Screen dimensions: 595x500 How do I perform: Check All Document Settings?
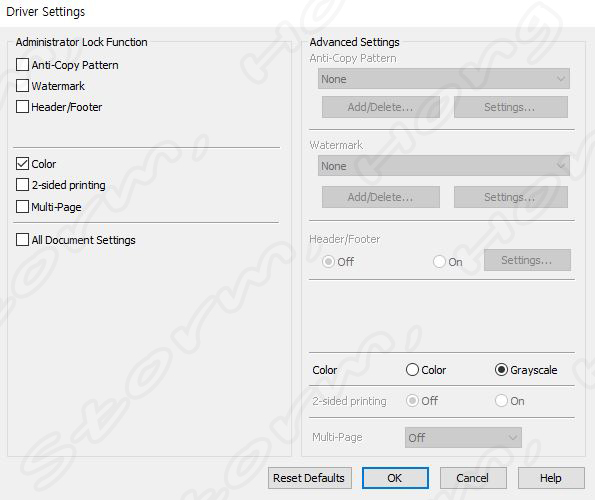pyautogui.click(x=22, y=240)
